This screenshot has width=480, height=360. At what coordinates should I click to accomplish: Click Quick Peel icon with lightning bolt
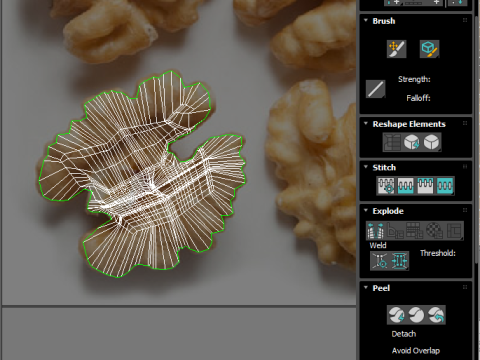pos(397,315)
